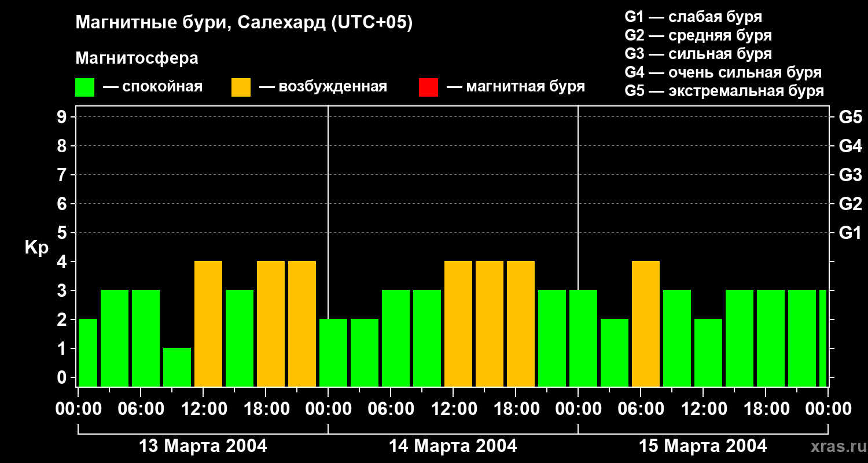Select the '13 Марта 2004' date label
The width and height of the screenshot is (868, 463).
(203, 446)
